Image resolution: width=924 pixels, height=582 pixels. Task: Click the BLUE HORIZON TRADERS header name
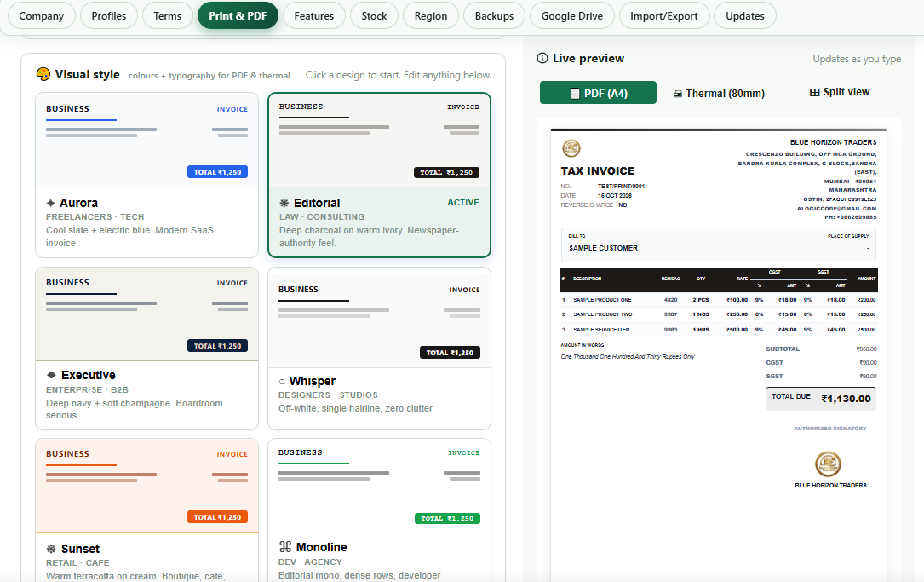[x=833, y=142]
